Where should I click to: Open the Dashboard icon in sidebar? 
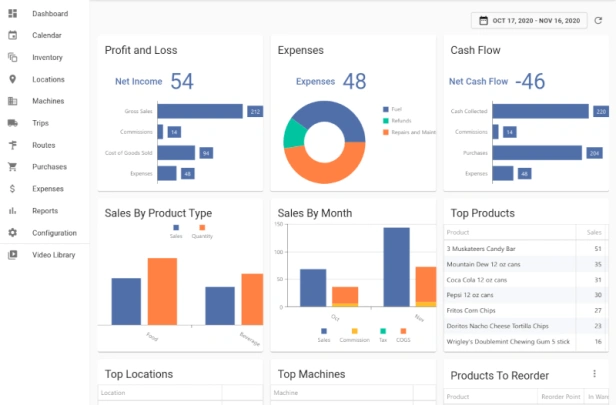(x=12, y=13)
